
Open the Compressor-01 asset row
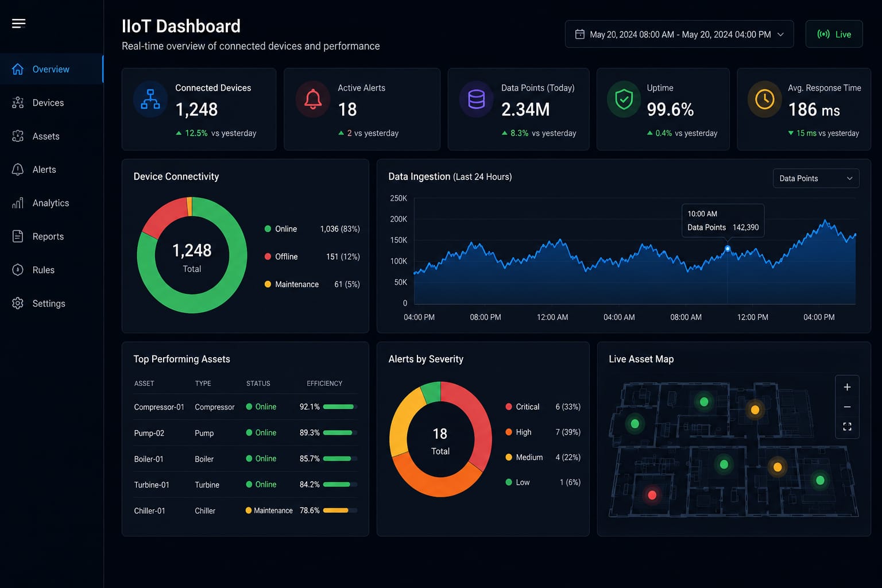click(245, 407)
